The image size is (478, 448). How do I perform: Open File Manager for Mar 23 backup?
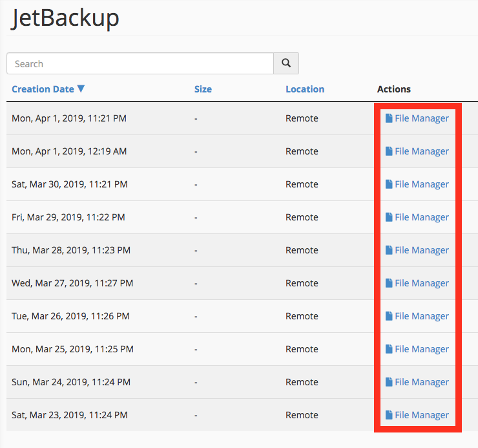point(417,415)
